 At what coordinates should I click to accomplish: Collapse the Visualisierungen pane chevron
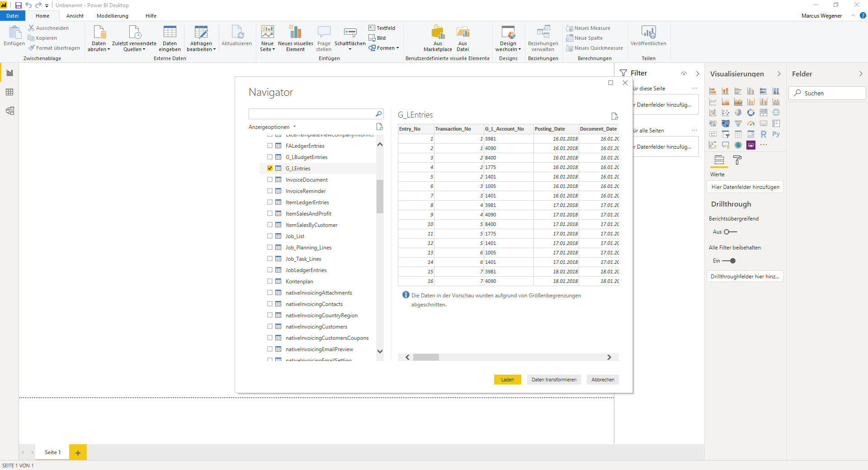coord(779,74)
